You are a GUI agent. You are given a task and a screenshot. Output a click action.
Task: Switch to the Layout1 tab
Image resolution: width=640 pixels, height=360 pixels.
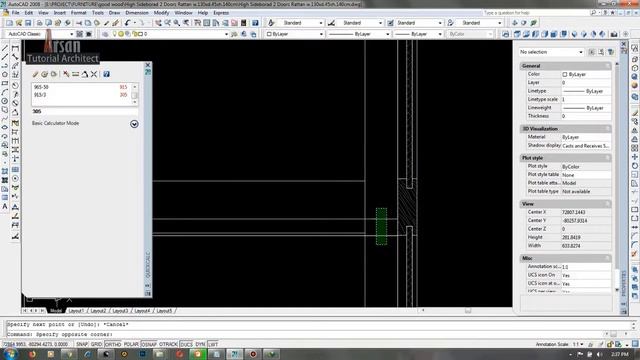click(76, 311)
